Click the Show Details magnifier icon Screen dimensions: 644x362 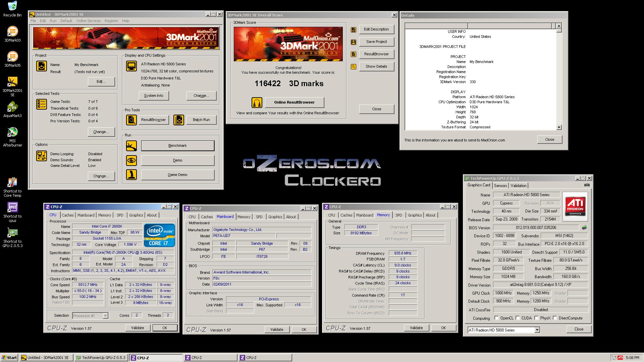354,67
